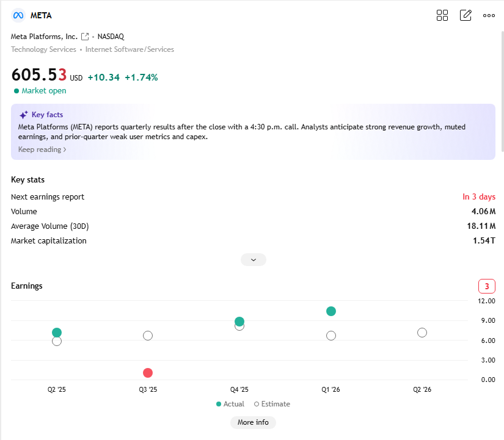Click the NASDAQ exchange label
Screen dimensions: 504x440
pyautogui.click(x=111, y=37)
